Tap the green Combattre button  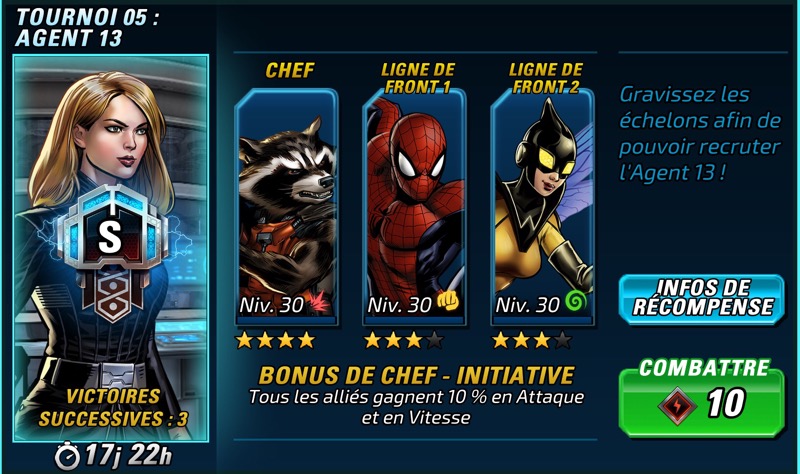pyautogui.click(x=702, y=398)
